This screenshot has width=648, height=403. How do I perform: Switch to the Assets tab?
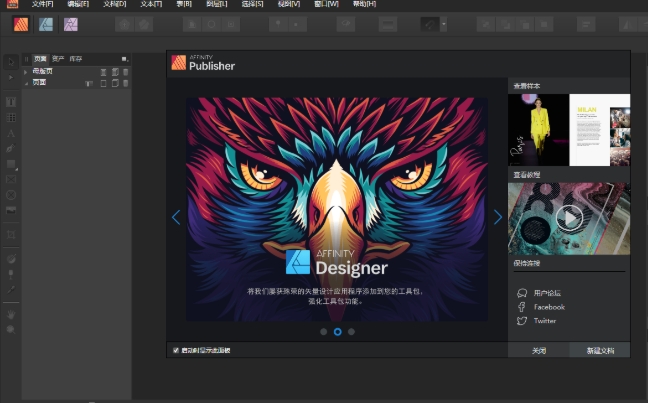(x=58, y=59)
